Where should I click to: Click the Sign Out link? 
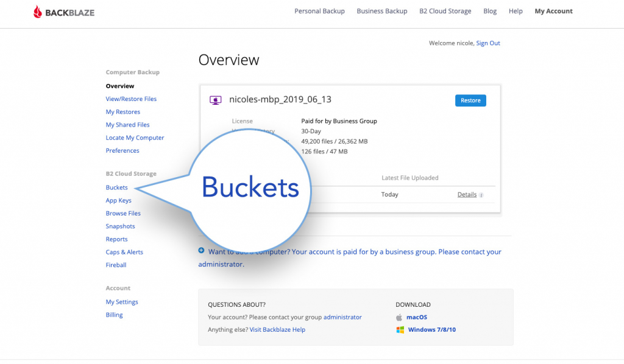click(488, 43)
